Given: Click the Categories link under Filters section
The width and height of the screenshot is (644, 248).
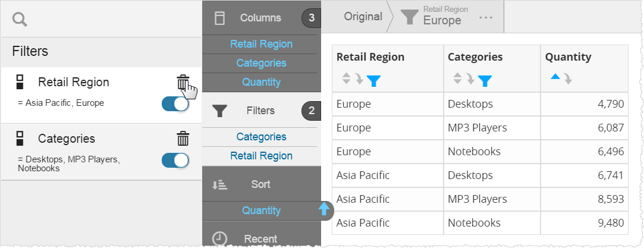Looking at the screenshot, I should pos(261,137).
